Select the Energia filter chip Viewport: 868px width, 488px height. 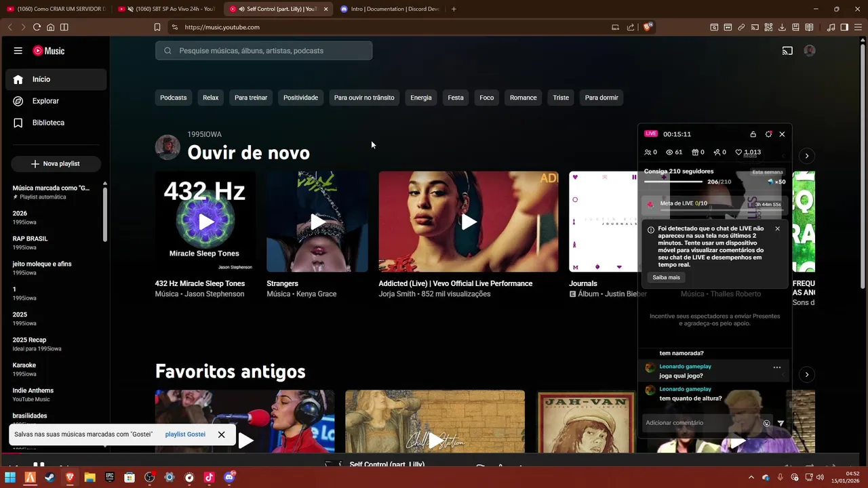(x=420, y=98)
